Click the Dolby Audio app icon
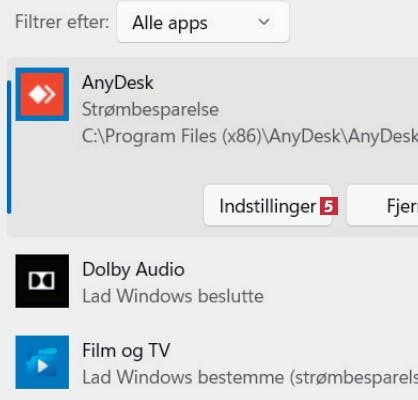This screenshot has height=400, width=418. click(42, 281)
